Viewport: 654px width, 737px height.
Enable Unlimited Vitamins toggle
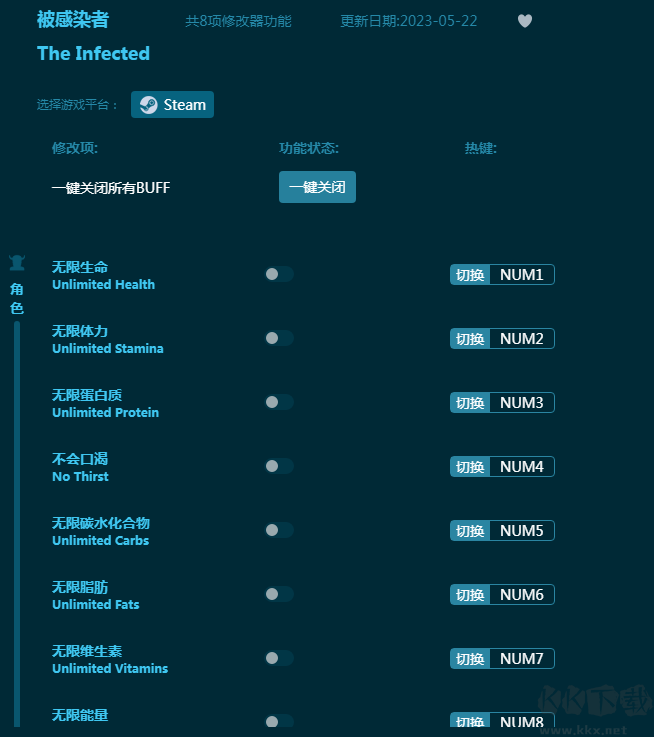[x=279, y=658]
